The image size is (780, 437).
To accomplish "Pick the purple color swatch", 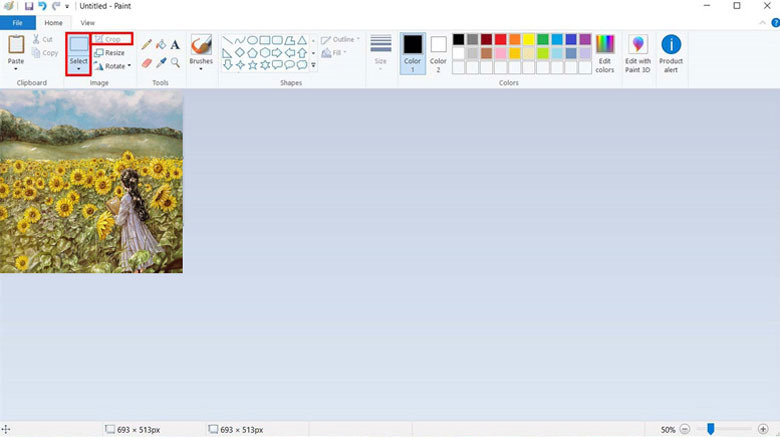I will click(x=585, y=39).
